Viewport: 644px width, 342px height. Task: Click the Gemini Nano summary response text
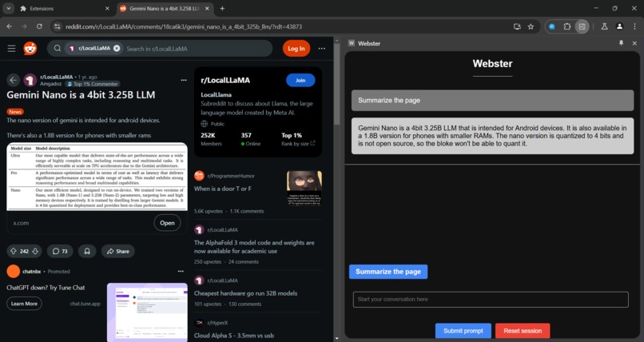click(x=492, y=136)
